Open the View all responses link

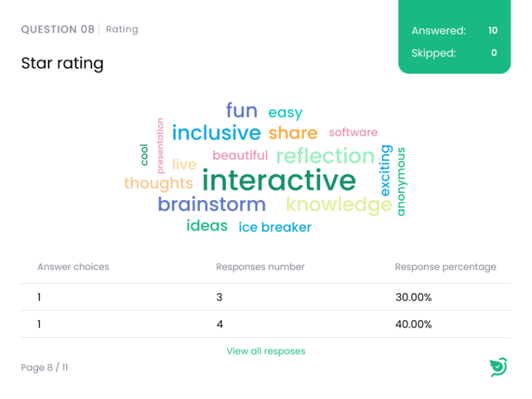point(265,351)
